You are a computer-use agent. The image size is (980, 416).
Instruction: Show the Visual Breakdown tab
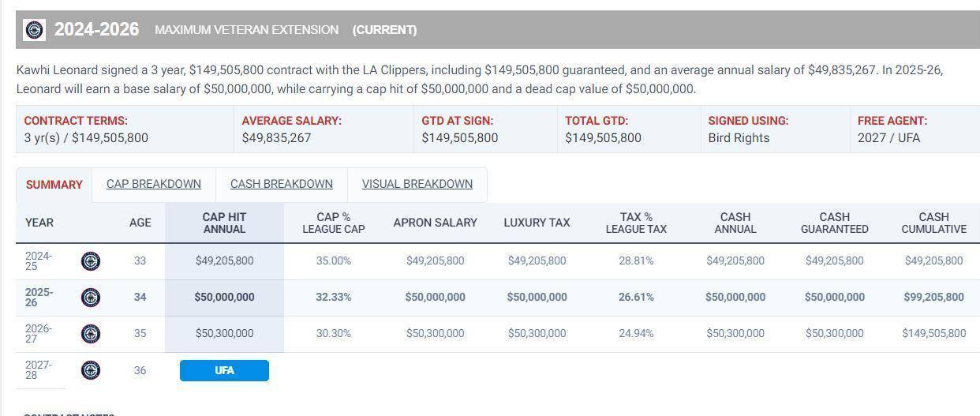(417, 184)
